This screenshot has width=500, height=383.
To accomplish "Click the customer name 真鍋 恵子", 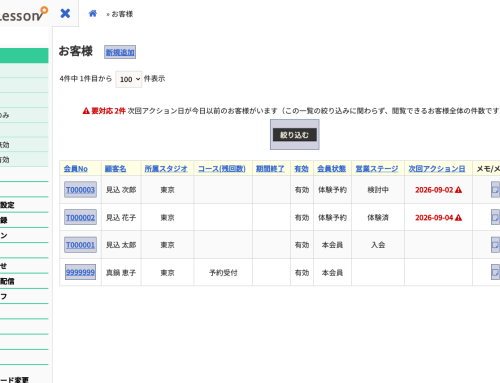I will (121, 273).
